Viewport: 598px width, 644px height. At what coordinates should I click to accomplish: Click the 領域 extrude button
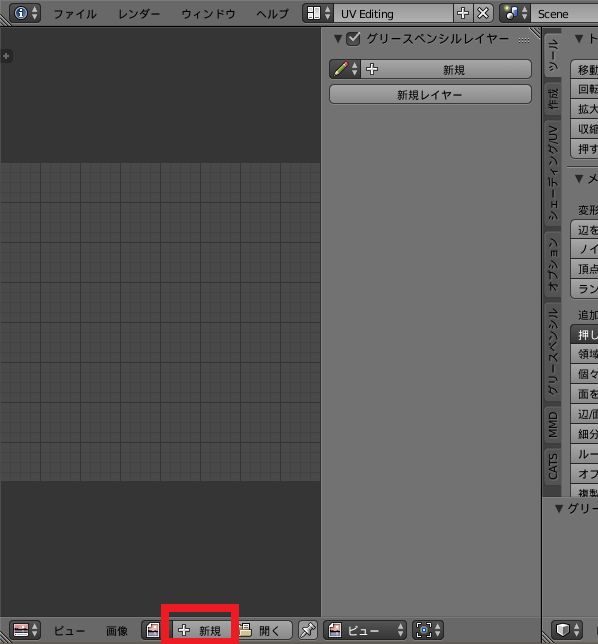[x=584, y=354]
